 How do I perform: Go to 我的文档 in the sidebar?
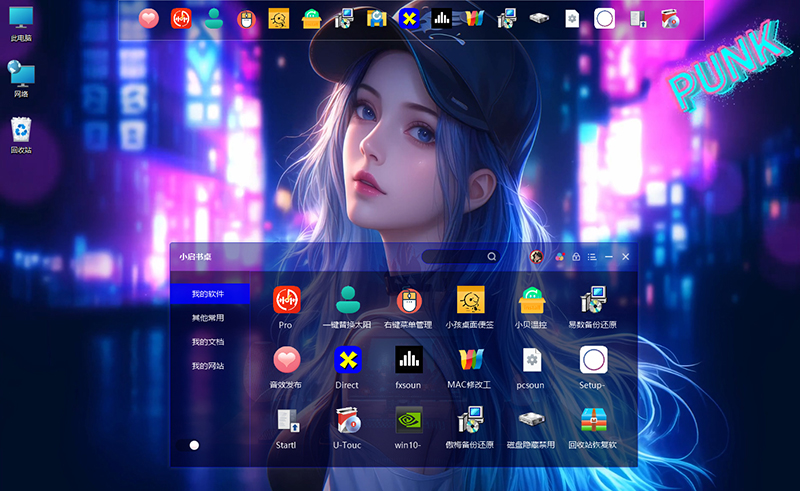[209, 342]
